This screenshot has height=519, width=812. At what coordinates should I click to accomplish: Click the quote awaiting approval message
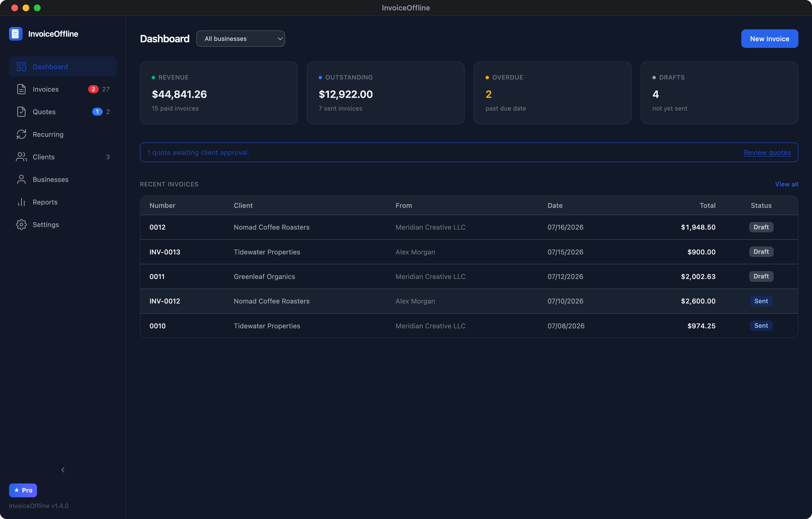(x=198, y=152)
